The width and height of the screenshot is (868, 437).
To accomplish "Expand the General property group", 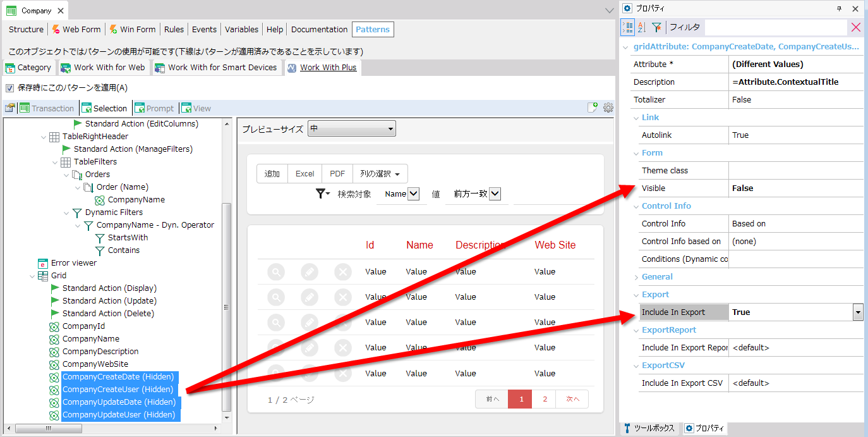I will click(x=636, y=277).
